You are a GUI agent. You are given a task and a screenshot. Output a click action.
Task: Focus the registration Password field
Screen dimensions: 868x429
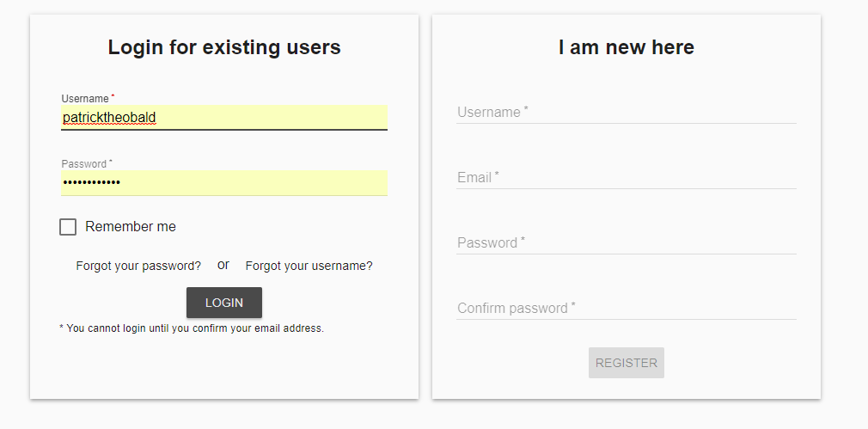click(x=627, y=243)
